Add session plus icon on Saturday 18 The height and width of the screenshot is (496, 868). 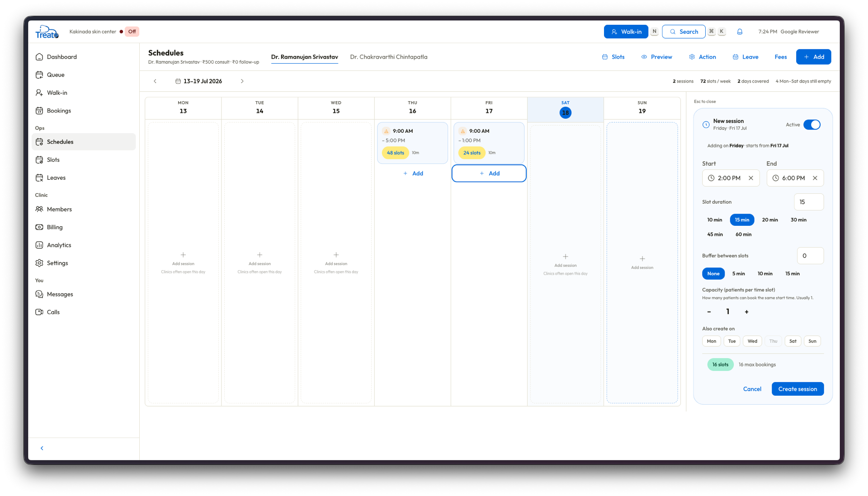(565, 257)
